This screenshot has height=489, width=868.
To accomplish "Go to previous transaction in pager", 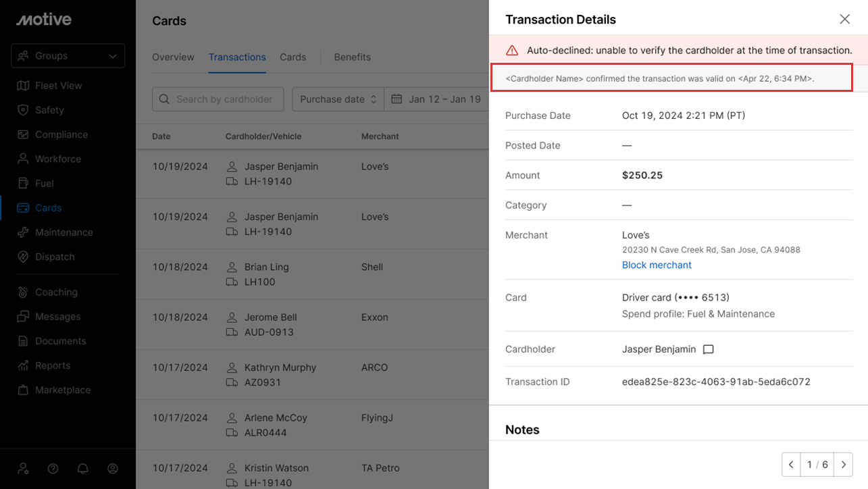I will [791, 465].
